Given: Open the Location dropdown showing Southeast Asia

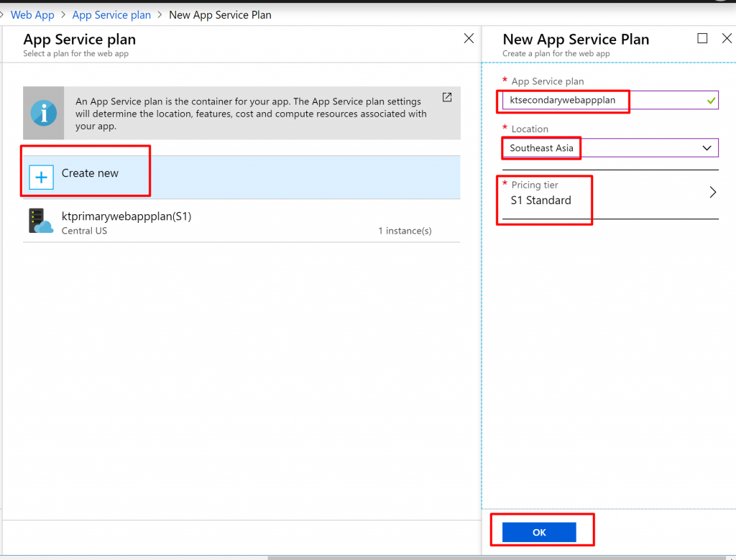Looking at the screenshot, I should point(610,148).
